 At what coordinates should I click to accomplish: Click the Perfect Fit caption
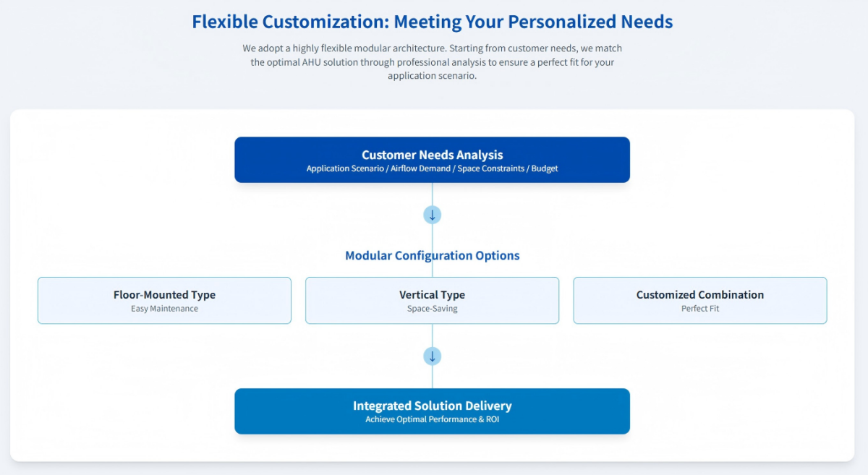[699, 309]
